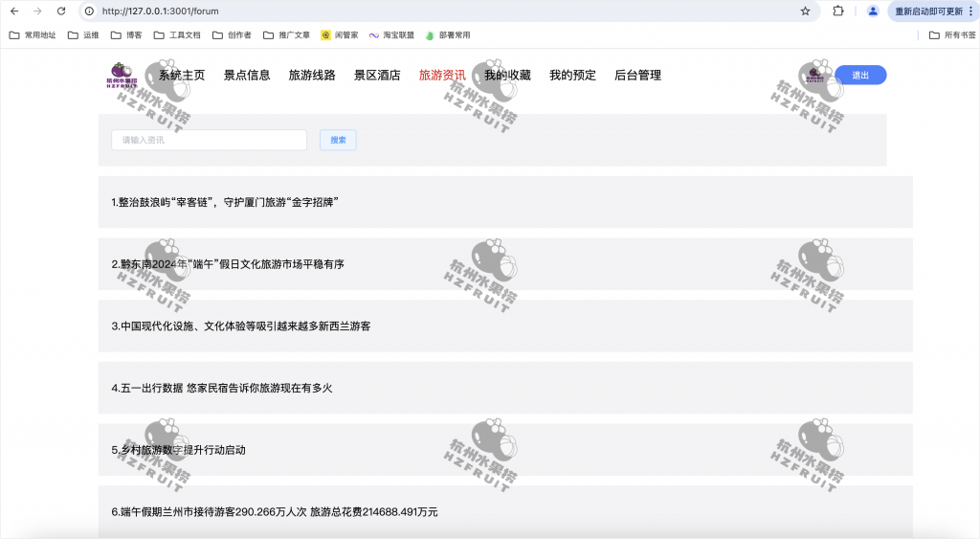Viewport: 980px width, 539px height.
Task: Open 旅游线路 nav item
Action: (x=312, y=75)
